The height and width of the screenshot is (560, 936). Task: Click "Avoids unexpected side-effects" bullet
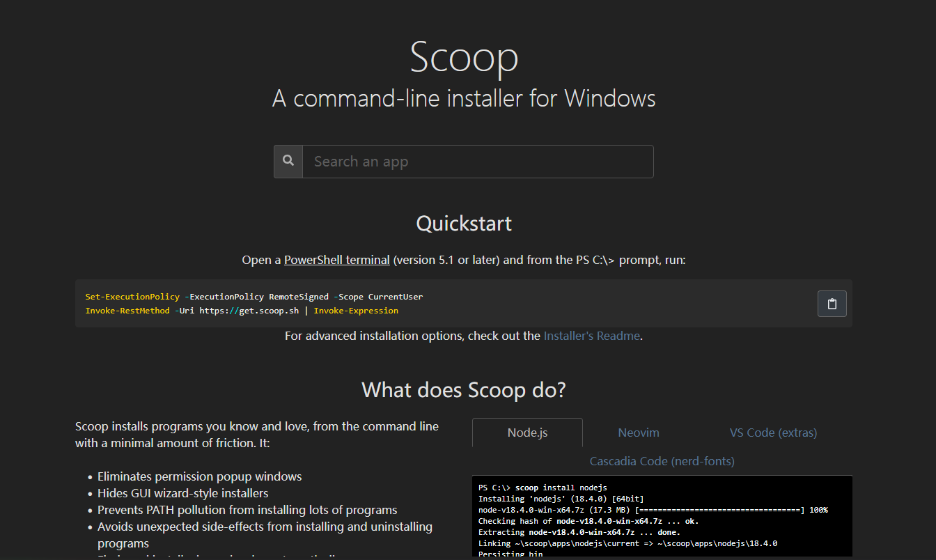click(x=265, y=535)
